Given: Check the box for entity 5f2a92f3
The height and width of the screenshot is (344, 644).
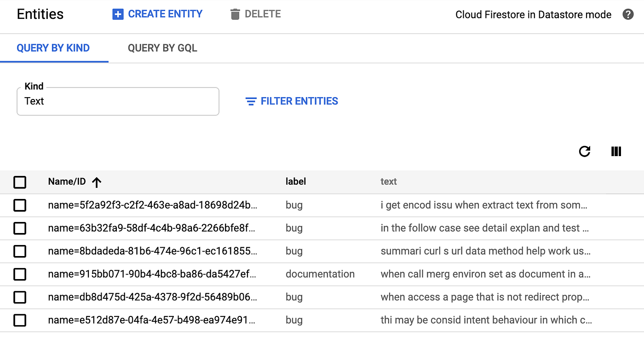Looking at the screenshot, I should [x=20, y=205].
